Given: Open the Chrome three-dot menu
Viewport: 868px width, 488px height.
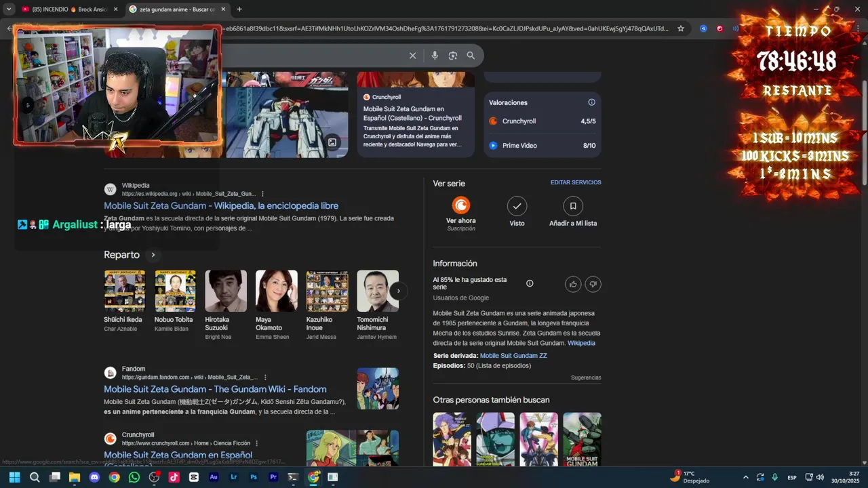Looking at the screenshot, I should [x=858, y=28].
